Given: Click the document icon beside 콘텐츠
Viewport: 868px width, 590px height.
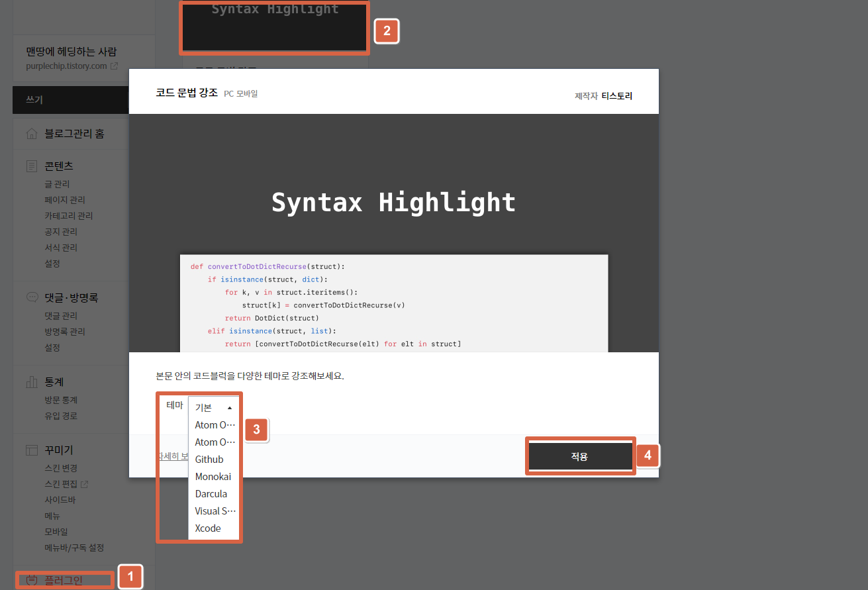Looking at the screenshot, I should (x=32, y=166).
